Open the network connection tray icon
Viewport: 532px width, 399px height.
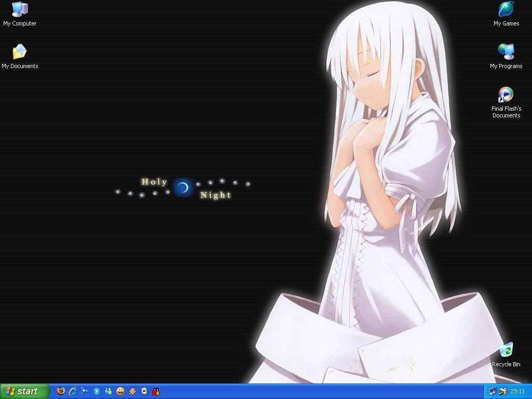[493, 391]
